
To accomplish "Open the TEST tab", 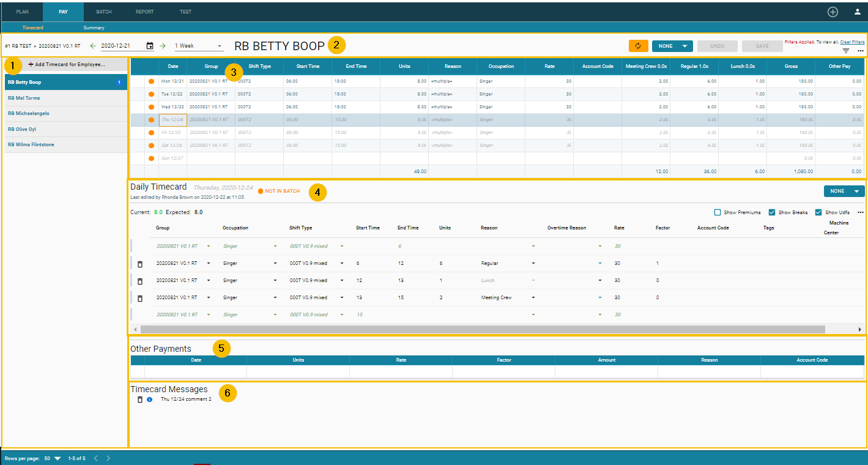I will (185, 12).
